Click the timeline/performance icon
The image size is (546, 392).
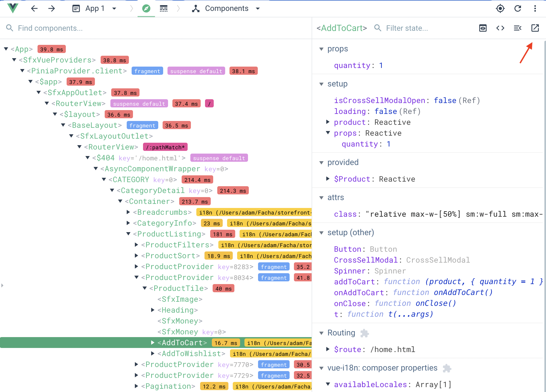click(164, 8)
